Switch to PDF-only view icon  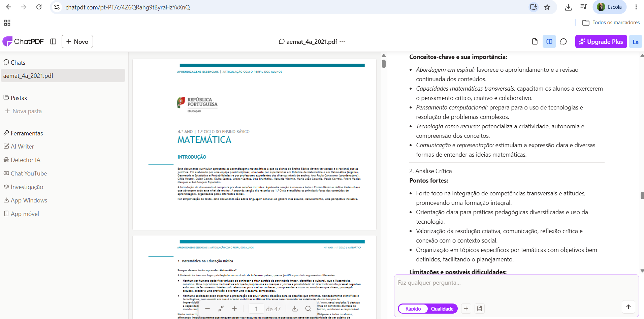click(535, 41)
